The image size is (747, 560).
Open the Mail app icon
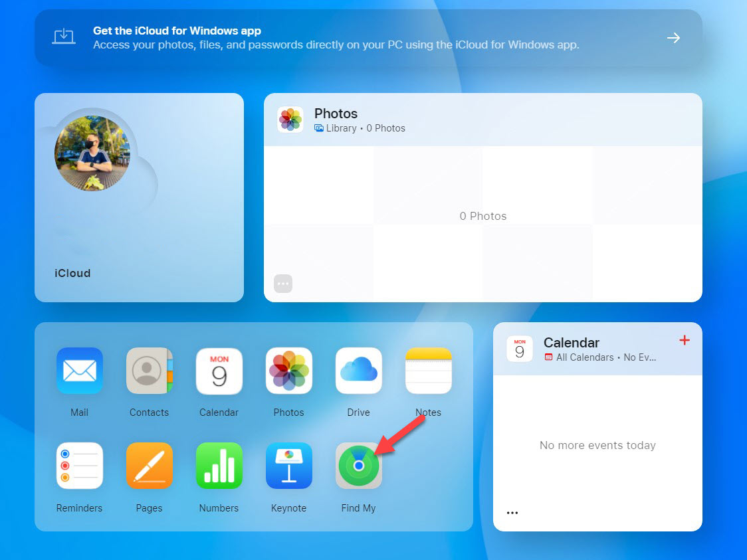click(80, 371)
